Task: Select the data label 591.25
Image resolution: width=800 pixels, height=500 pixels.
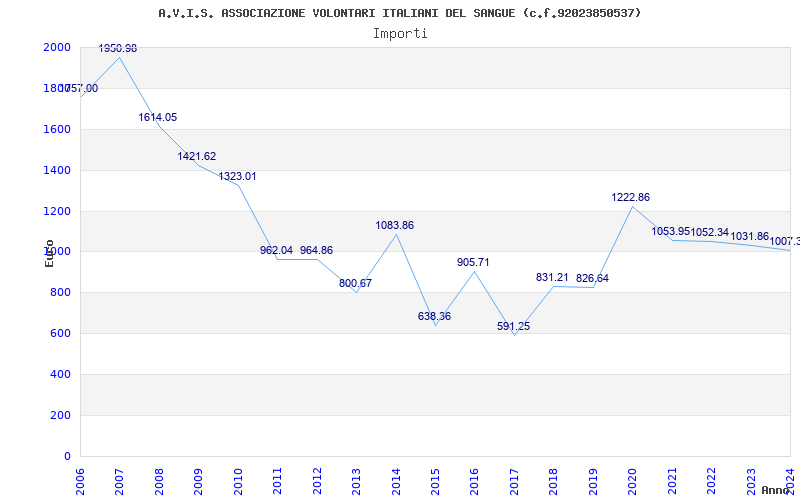Action: pos(513,327)
